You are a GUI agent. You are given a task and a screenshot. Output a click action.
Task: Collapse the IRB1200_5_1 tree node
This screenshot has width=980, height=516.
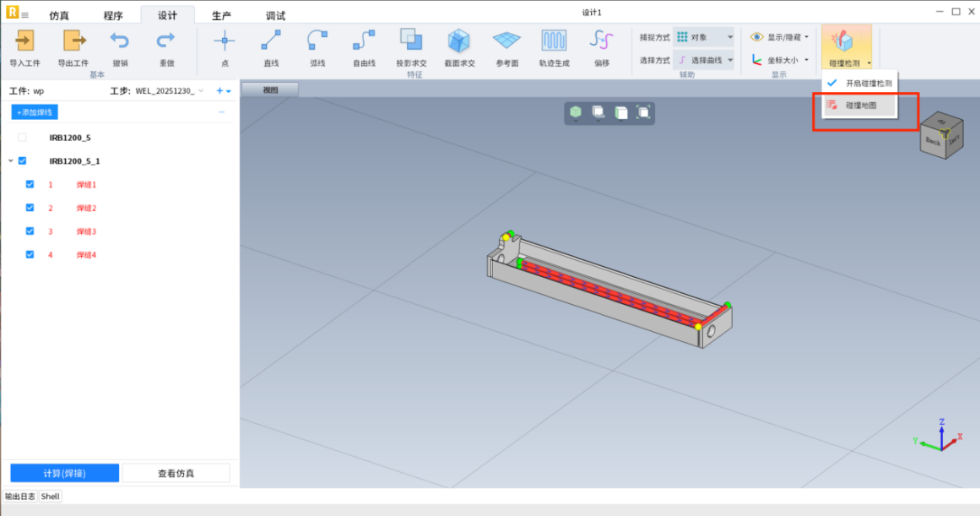(10, 160)
